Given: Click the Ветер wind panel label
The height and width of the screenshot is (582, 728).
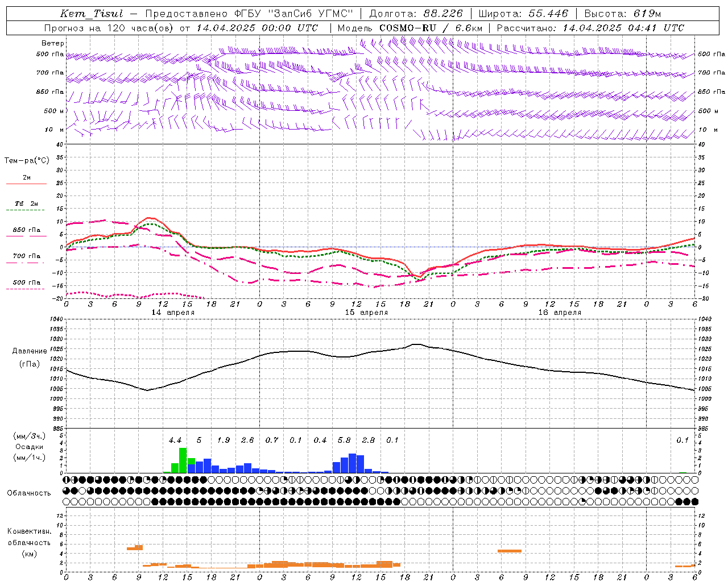Looking at the screenshot, I should [x=53, y=43].
